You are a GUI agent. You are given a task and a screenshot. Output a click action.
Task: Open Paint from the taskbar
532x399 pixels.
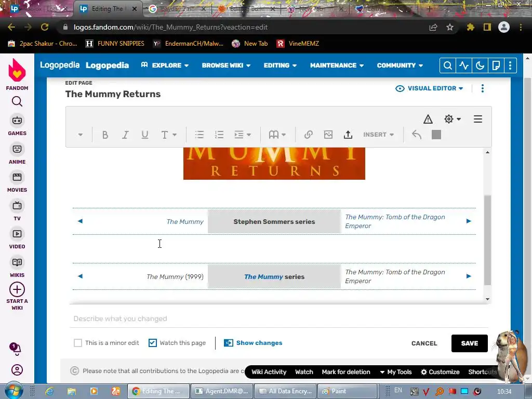click(x=347, y=391)
